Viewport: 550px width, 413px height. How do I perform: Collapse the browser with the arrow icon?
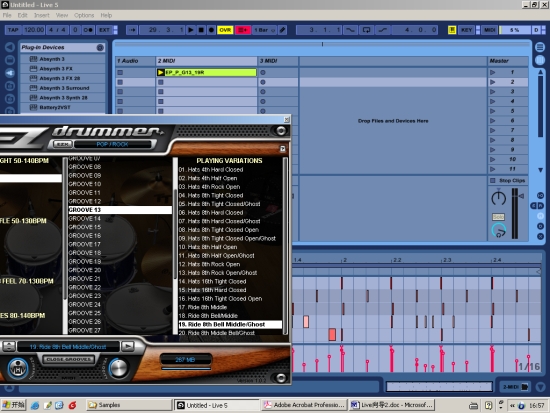click(10, 47)
